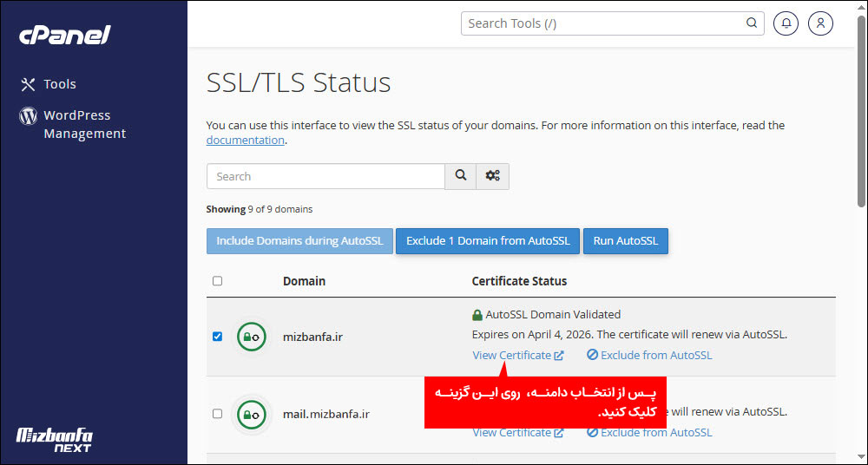Click the mizbanfa.ir green lock status icon

tap(252, 337)
